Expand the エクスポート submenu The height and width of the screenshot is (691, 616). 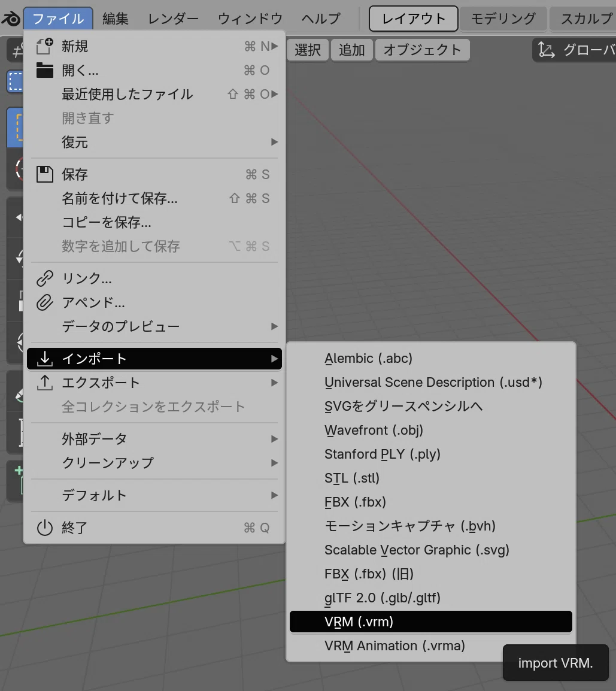click(x=154, y=383)
